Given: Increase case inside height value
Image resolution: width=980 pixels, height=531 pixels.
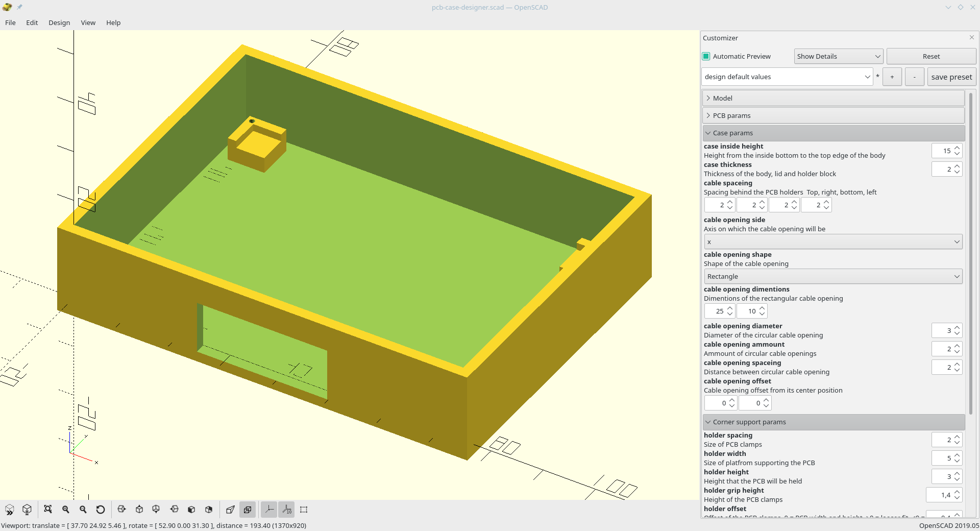Looking at the screenshot, I should coord(957,148).
